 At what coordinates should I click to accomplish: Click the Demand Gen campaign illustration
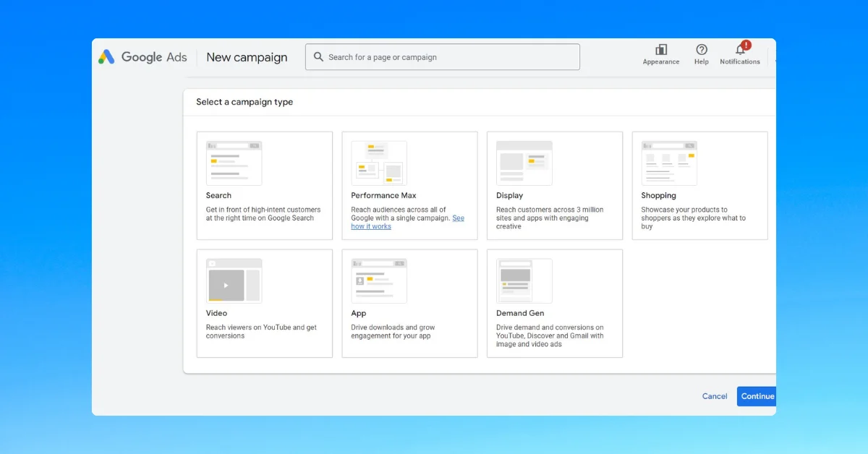coord(524,280)
